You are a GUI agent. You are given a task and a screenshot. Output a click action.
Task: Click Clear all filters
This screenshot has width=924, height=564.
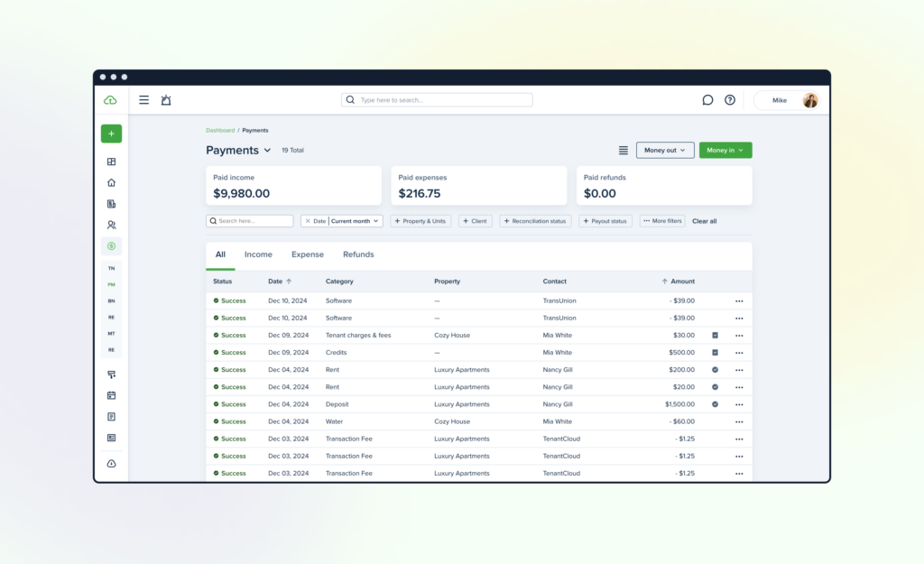(x=704, y=221)
